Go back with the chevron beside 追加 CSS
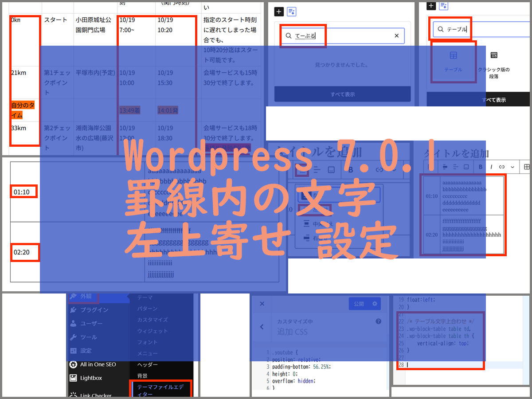Image resolution: width=532 pixels, height=399 pixels. pos(262,327)
